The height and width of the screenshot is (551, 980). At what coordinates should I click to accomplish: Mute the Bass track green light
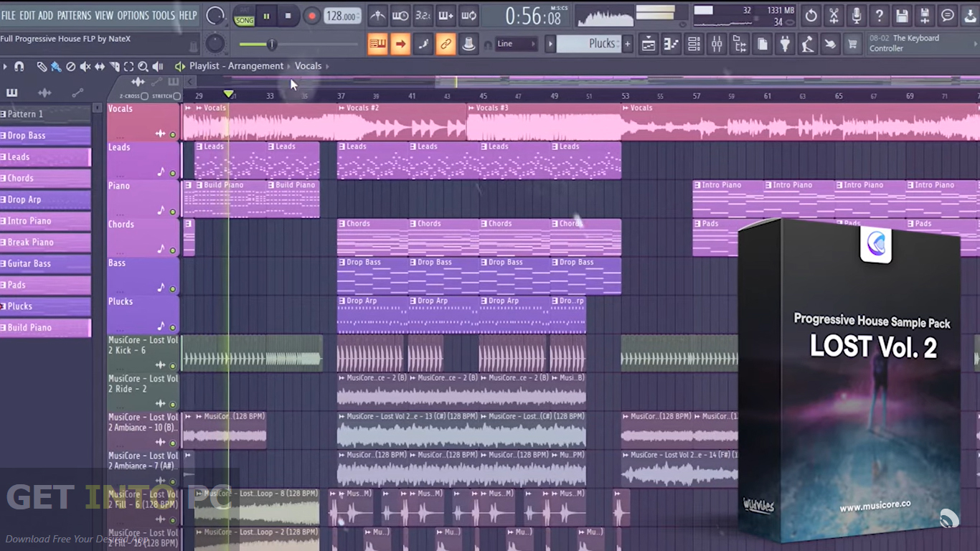click(x=172, y=288)
